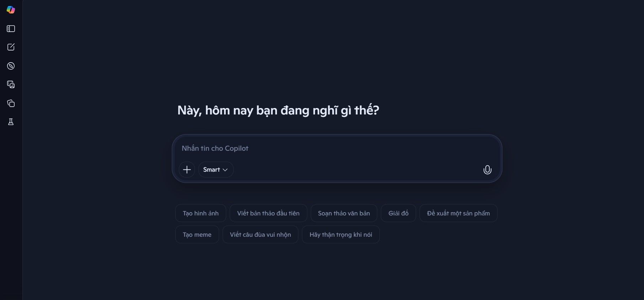Open the Pages section in the sidebar

(x=11, y=103)
